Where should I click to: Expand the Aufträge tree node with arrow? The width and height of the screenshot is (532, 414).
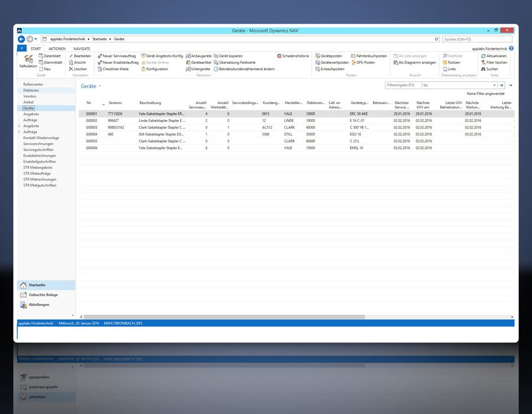tap(19, 132)
